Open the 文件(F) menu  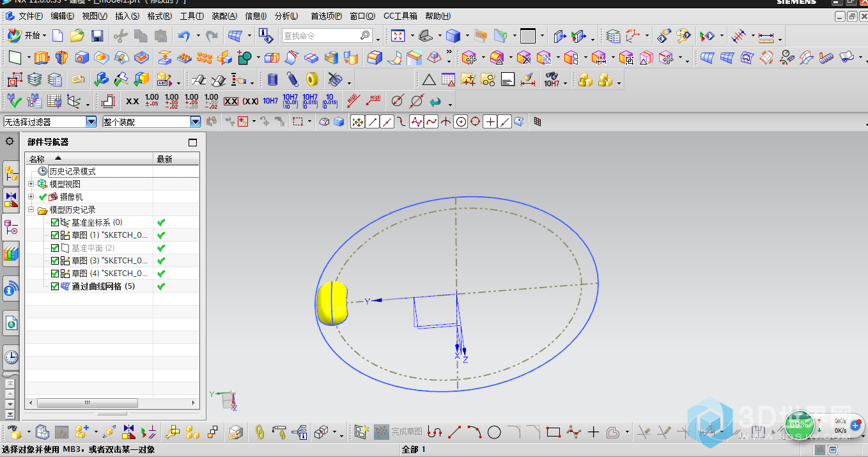(31, 16)
